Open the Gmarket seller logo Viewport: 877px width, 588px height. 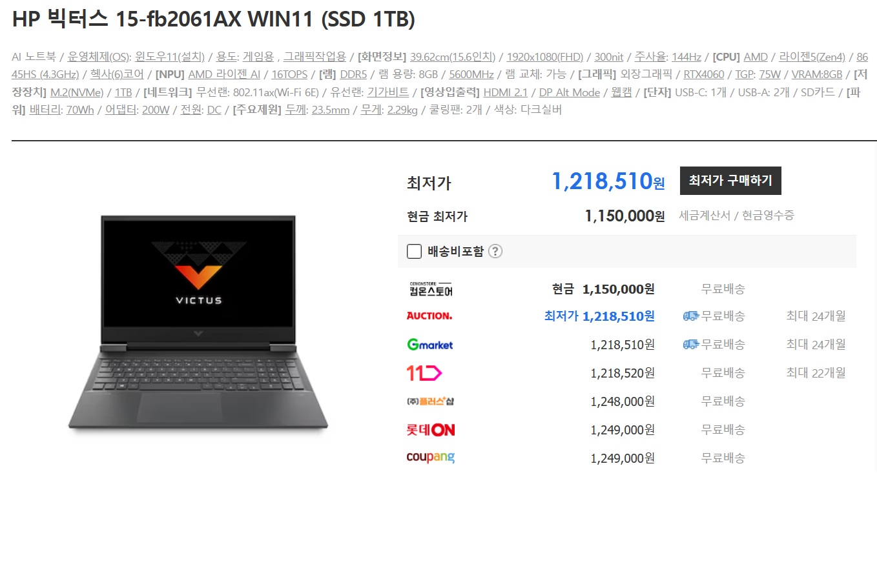pyautogui.click(x=430, y=345)
